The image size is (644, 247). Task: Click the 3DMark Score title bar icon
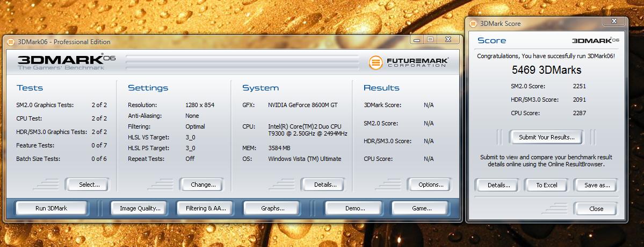(473, 24)
